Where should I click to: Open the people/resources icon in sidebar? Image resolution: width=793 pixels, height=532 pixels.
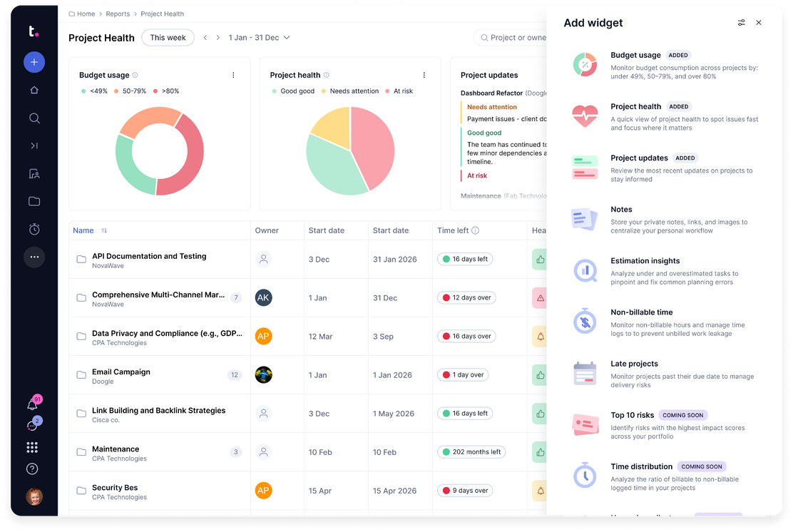pos(34,174)
